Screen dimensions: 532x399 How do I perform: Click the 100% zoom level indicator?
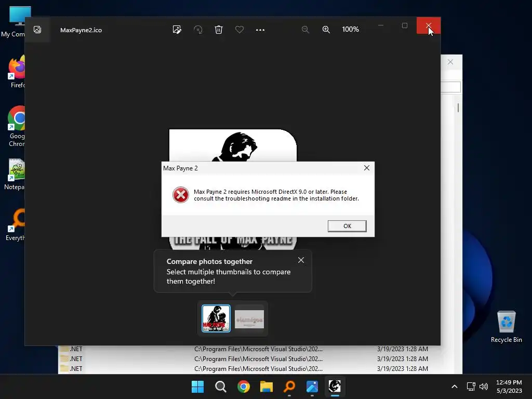tap(350, 30)
